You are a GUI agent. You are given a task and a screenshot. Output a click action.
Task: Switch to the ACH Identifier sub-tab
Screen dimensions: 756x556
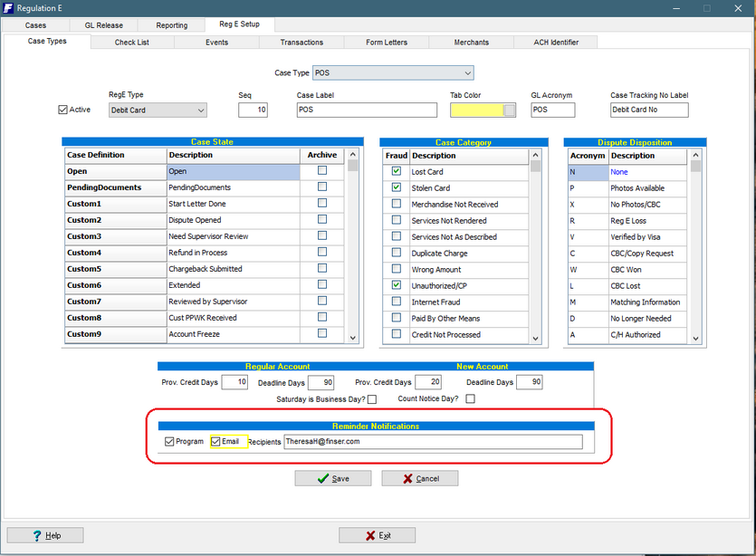[556, 43]
